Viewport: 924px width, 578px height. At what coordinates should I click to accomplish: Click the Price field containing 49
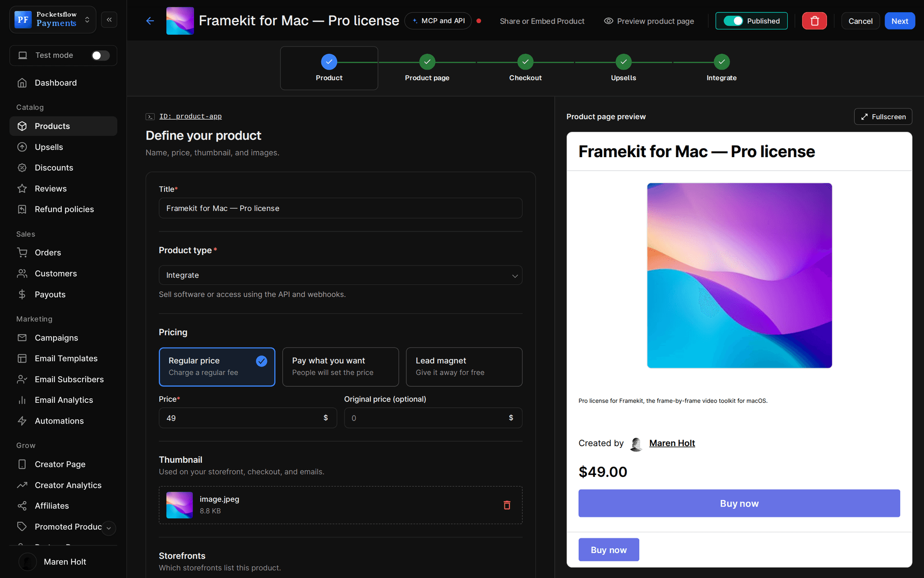248,418
